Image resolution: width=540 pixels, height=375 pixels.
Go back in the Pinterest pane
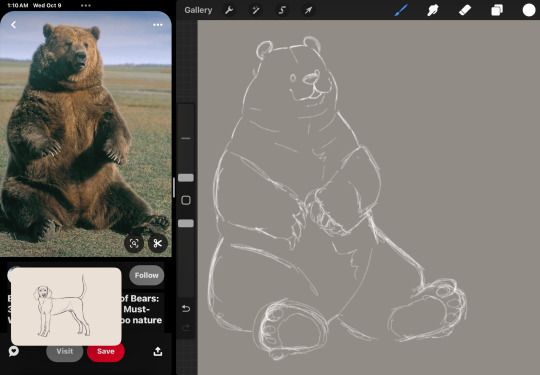click(x=13, y=24)
